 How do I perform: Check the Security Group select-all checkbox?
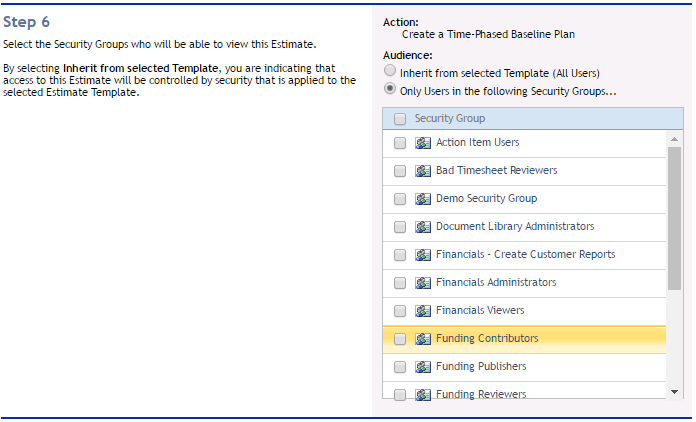pyautogui.click(x=400, y=119)
